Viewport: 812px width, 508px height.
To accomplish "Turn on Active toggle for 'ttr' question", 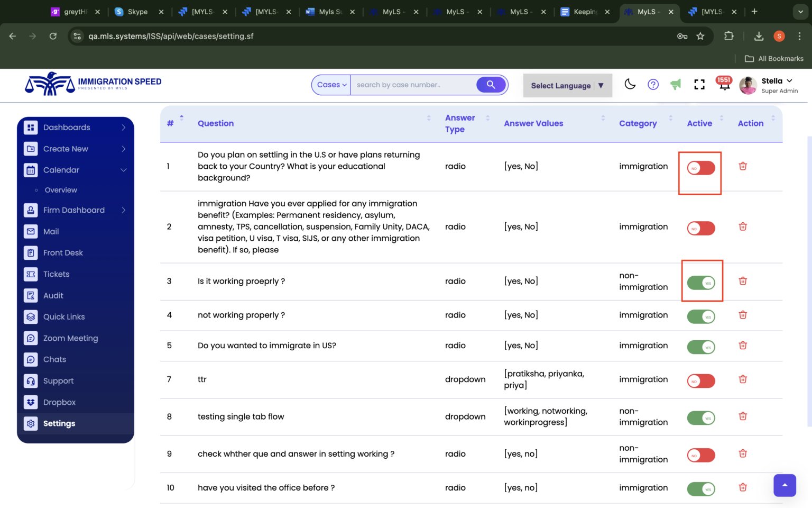I will pyautogui.click(x=701, y=380).
